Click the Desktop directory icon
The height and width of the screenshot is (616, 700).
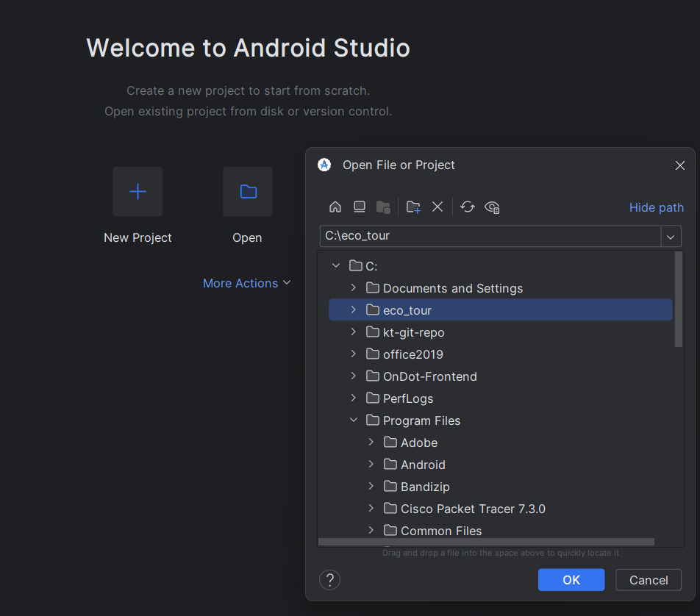(x=360, y=207)
